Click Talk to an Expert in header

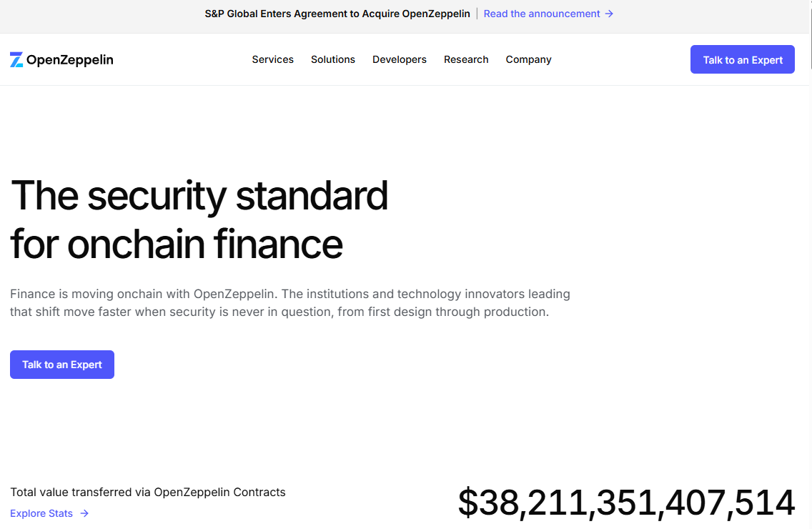742,59
